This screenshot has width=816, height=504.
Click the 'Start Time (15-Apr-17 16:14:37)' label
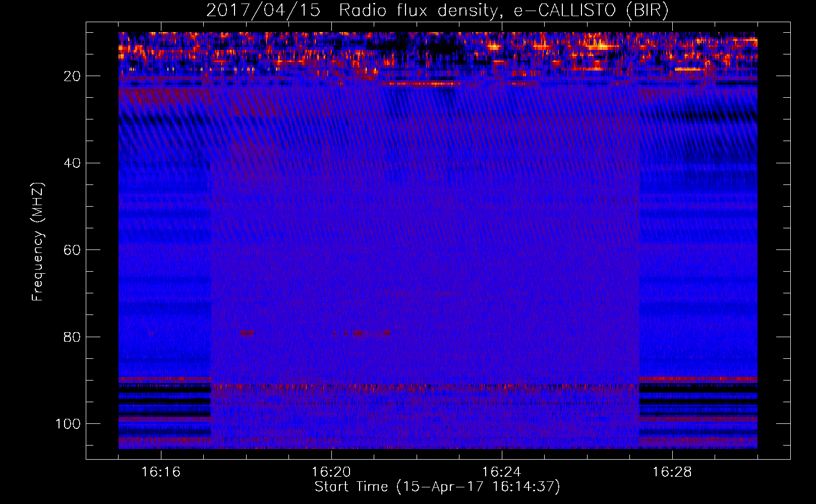tap(437, 487)
